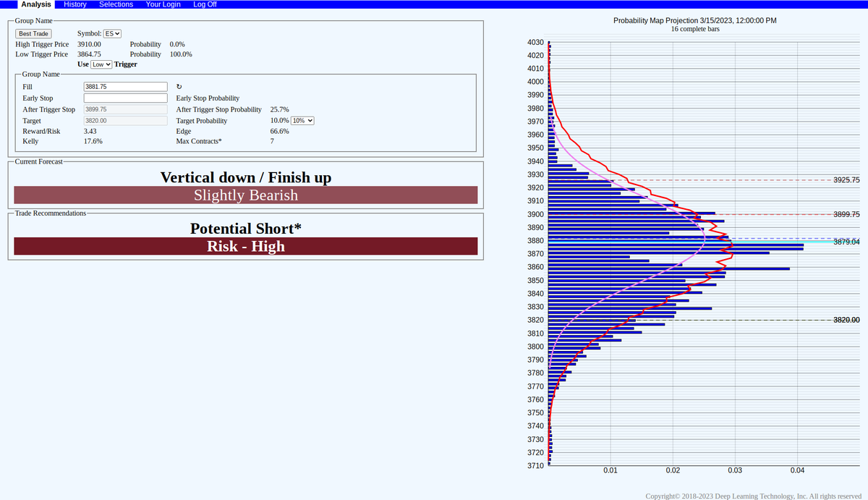868x500 pixels.
Task: Click the copyright notice text
Action: pos(753,496)
